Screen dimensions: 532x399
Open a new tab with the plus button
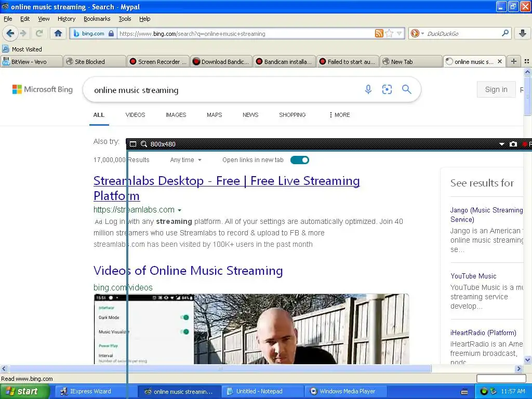[x=514, y=61]
